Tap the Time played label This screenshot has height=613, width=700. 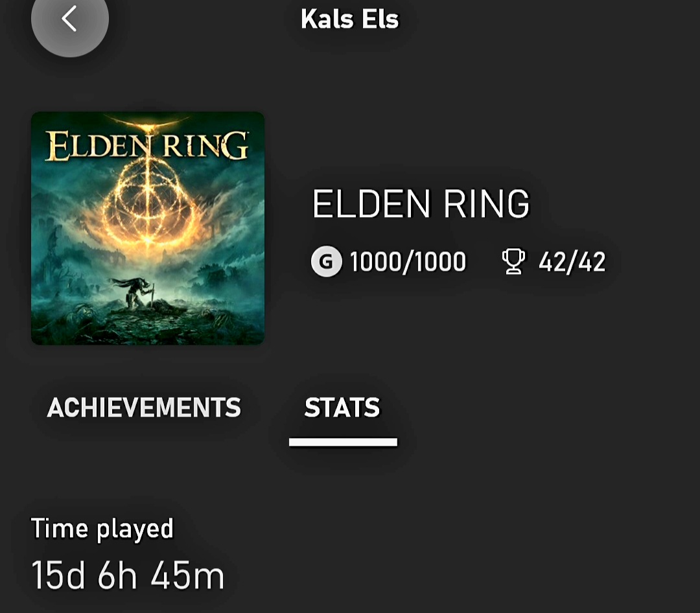tap(102, 529)
